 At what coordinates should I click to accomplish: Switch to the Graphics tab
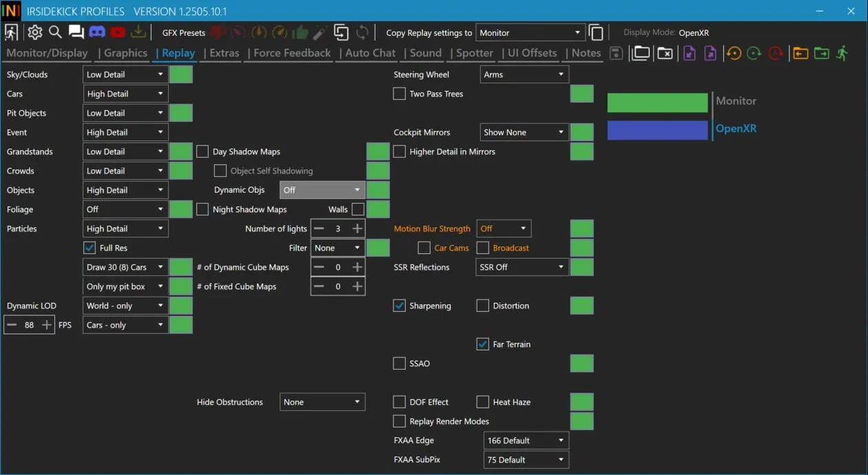tap(125, 53)
